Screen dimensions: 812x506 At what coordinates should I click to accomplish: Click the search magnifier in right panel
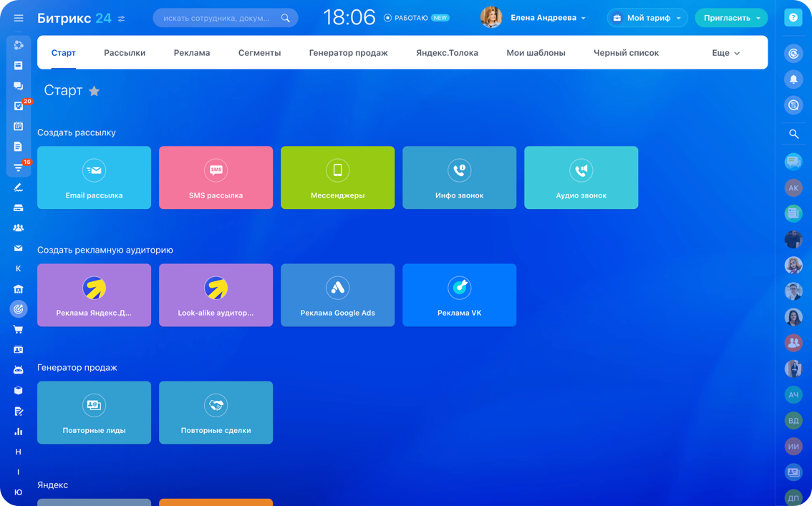[793, 134]
